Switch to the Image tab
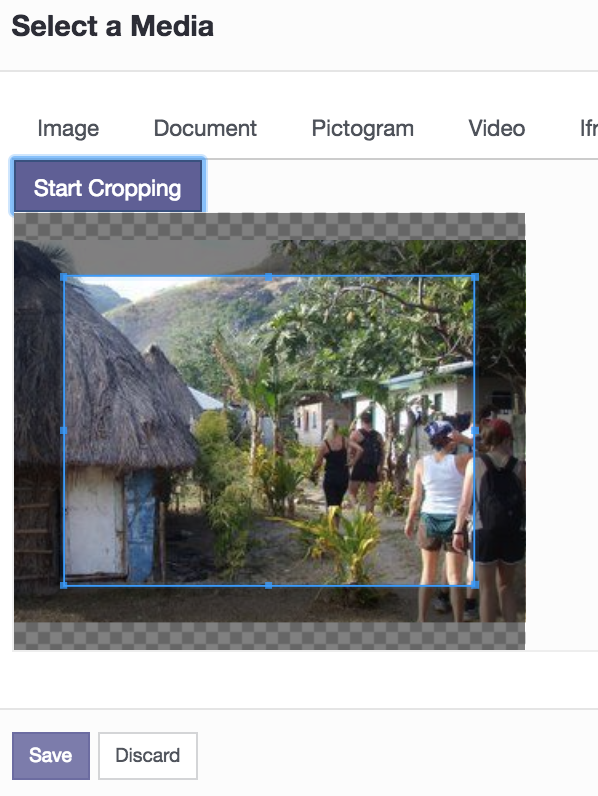Screen dimensions: 598x796 (68, 128)
